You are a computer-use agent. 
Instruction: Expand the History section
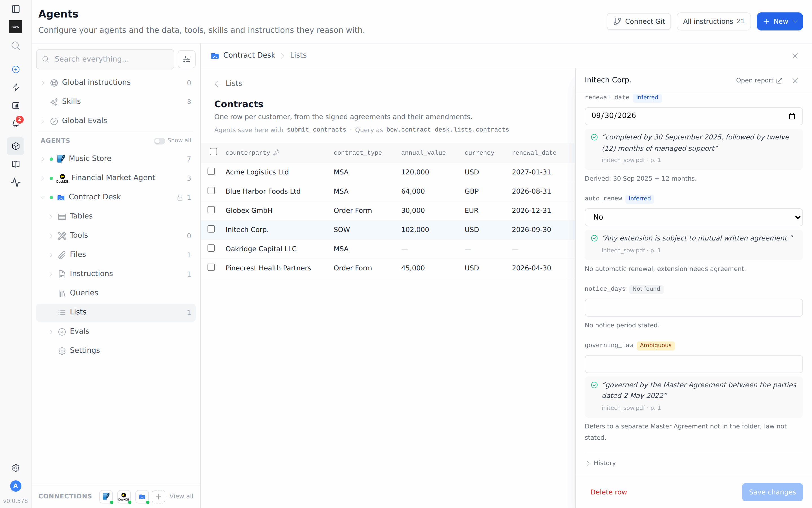coord(600,463)
